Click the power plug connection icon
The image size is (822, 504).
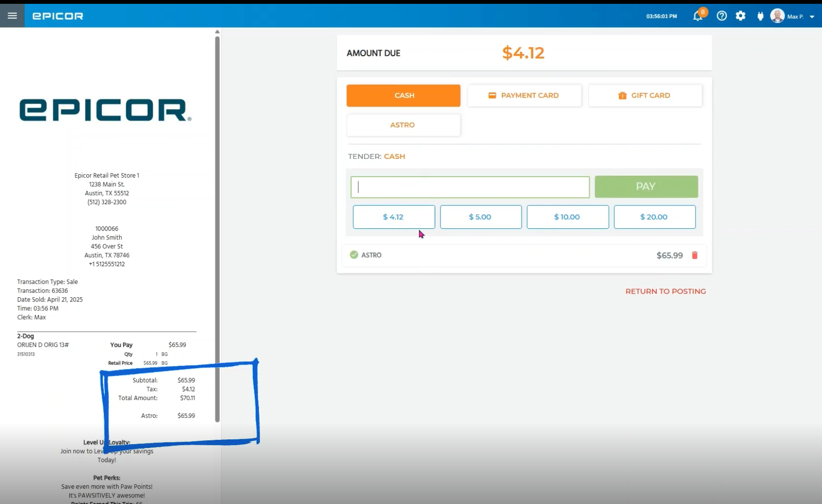tap(760, 16)
